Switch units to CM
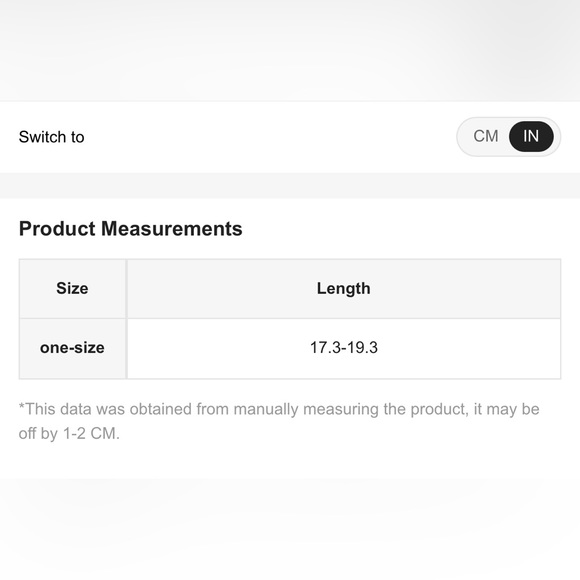Image resolution: width=580 pixels, height=580 pixels. (485, 136)
